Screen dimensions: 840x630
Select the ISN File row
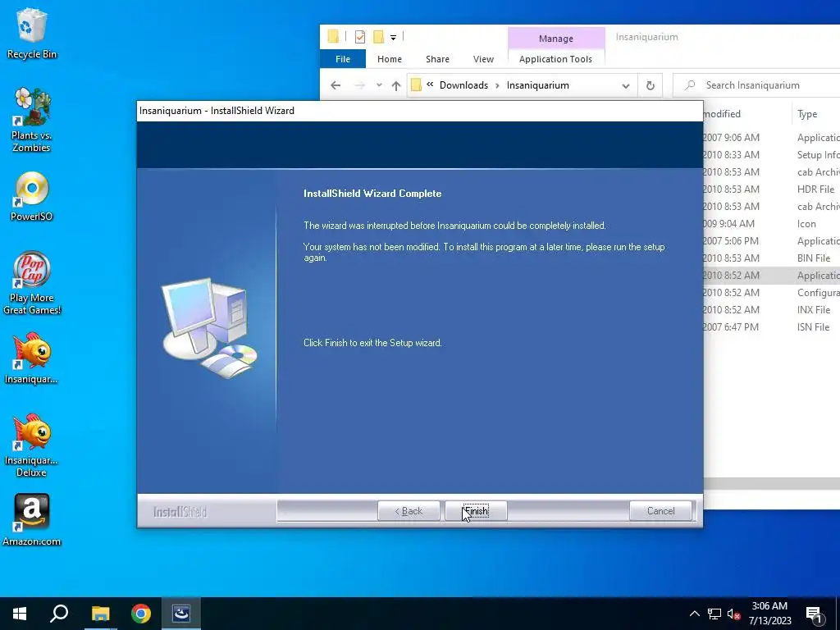[x=771, y=326]
